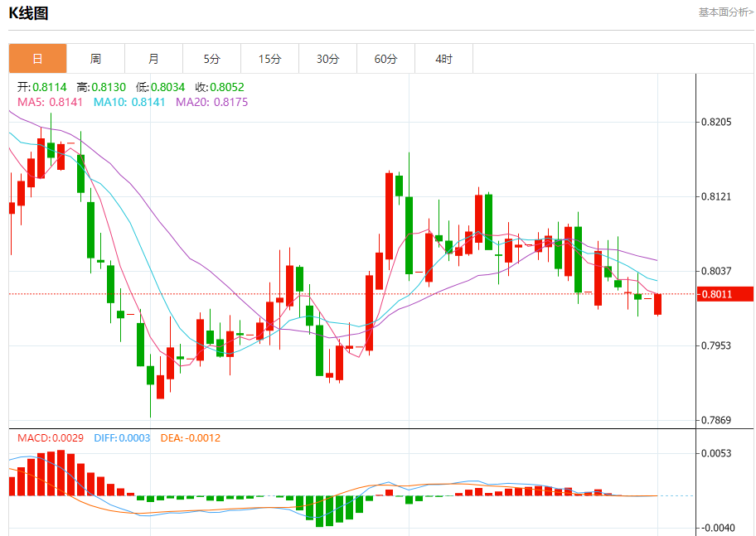This screenshot has width=756, height=536.
Task: Click the tallest red MACD histogram bar
Action: [61, 473]
